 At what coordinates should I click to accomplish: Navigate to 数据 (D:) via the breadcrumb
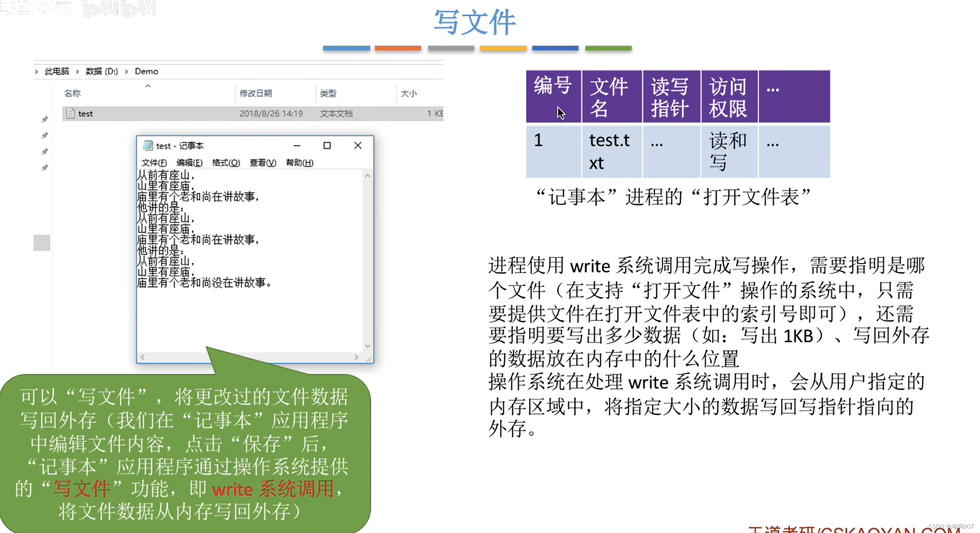[102, 71]
